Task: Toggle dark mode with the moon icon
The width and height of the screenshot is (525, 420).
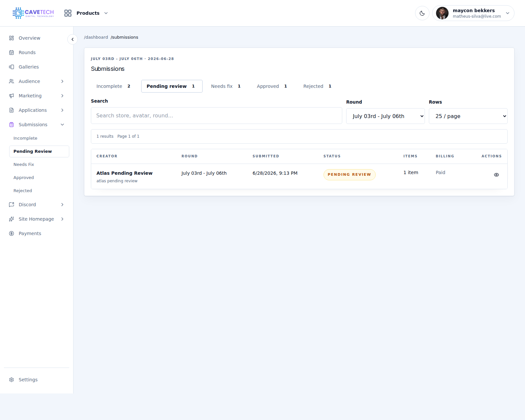Action: tap(422, 13)
